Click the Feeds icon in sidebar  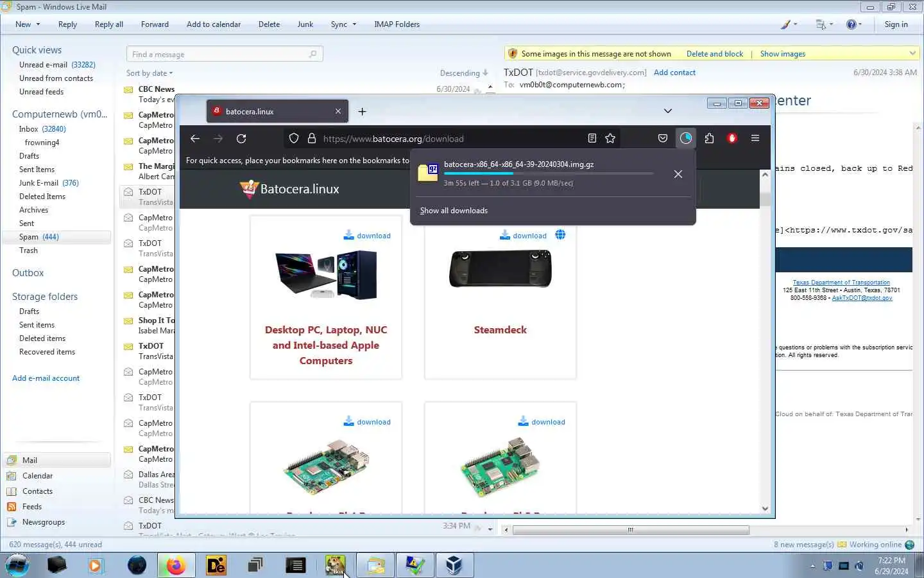click(11, 507)
